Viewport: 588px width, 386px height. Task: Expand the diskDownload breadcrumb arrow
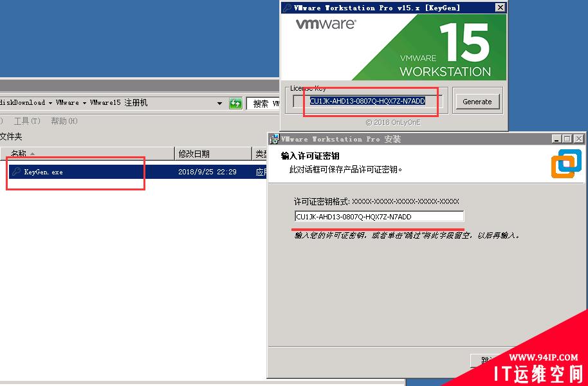click(50, 103)
